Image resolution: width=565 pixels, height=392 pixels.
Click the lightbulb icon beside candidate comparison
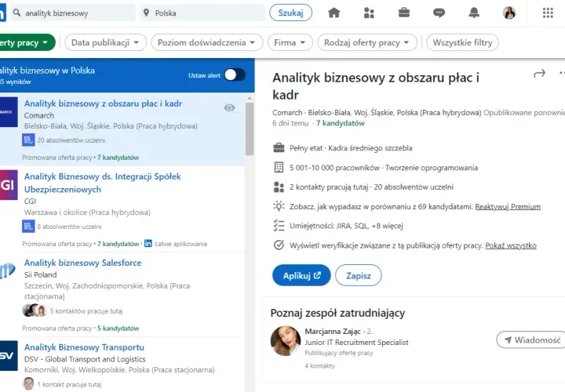(279, 206)
